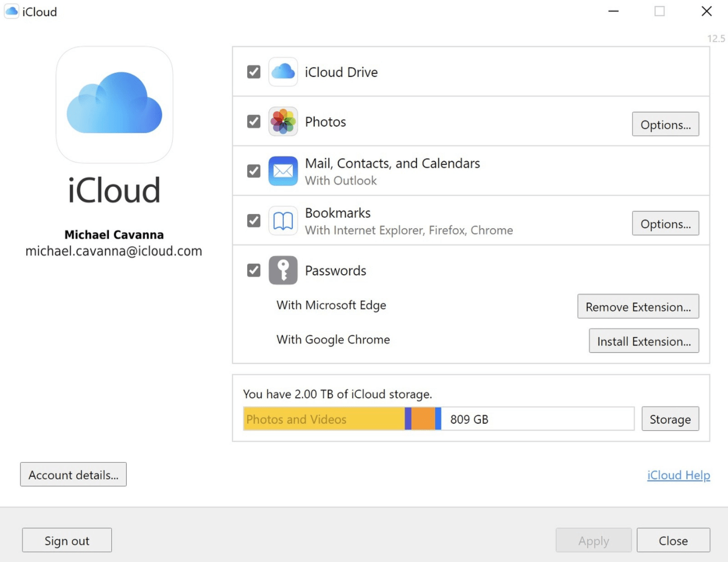Screen dimensions: 728x562
Task: Click the iCloud Drive cloud icon
Action: 283,72
